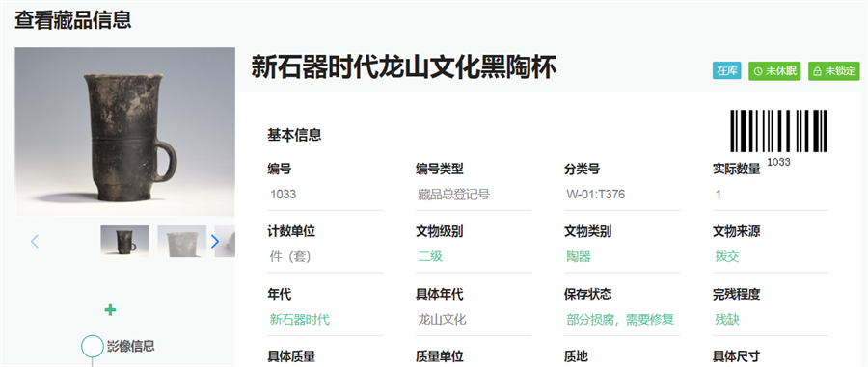Click the 未休眠 status badge
The height and width of the screenshot is (367, 868).
coord(774,71)
